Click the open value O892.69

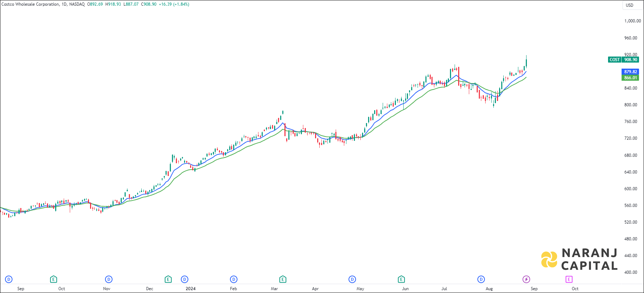[95, 4]
